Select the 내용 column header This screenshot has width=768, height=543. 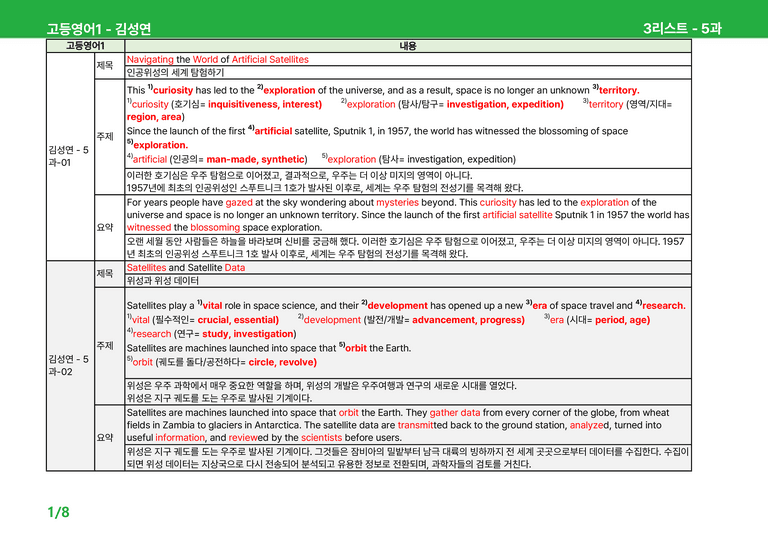pos(408,46)
